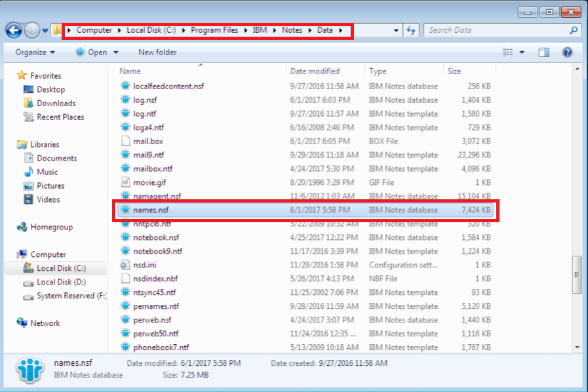Click the loga4.ntf template icon
Screen dimensions: 588x392
[125, 127]
